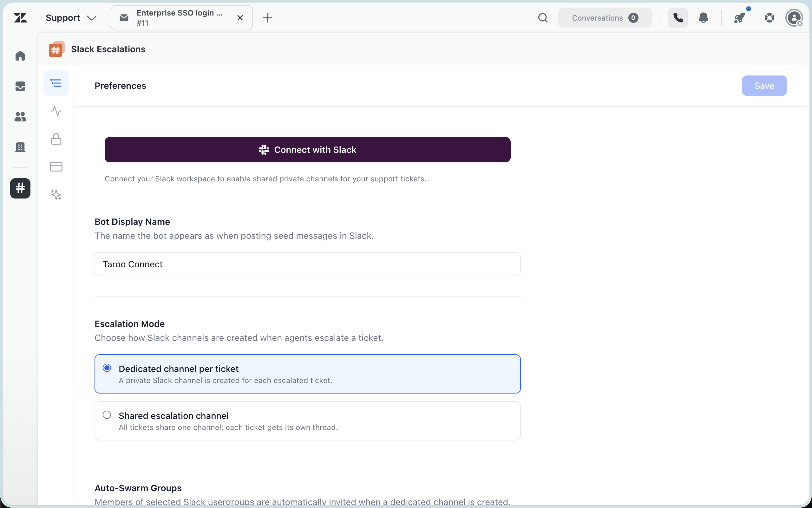Click the Auto-Swarm Groups heading
Image resolution: width=812 pixels, height=508 pixels.
138,488
